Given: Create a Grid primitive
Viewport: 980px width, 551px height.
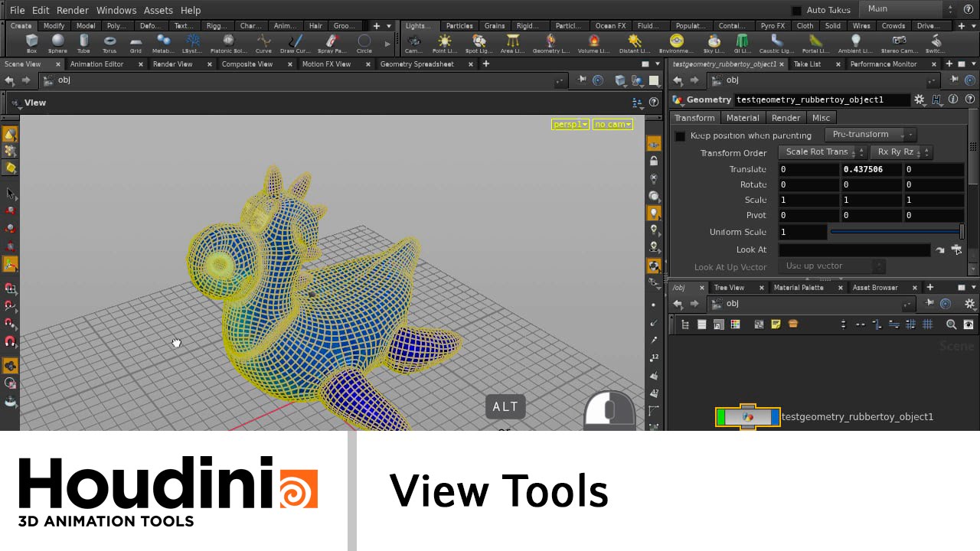Looking at the screenshot, I should point(136,43).
